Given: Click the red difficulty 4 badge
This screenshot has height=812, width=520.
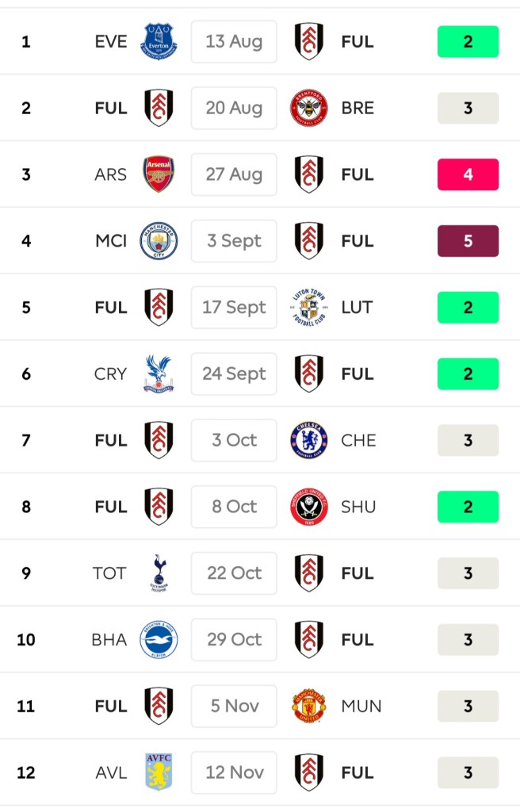Looking at the screenshot, I should 468,174.
